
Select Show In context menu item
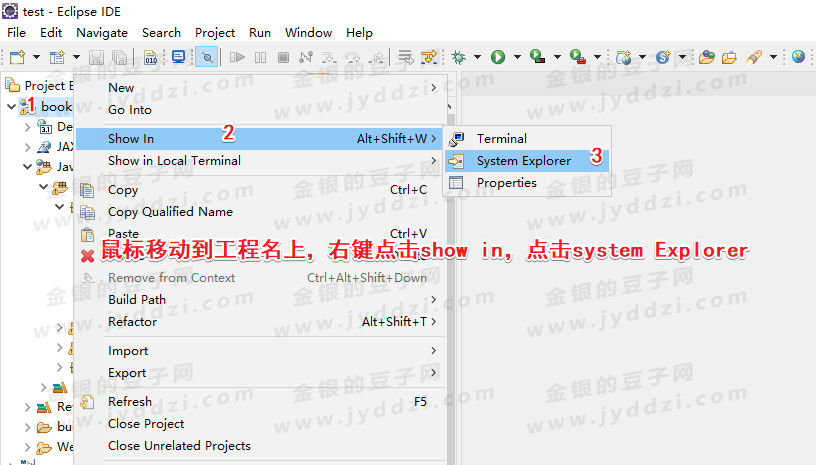point(259,138)
